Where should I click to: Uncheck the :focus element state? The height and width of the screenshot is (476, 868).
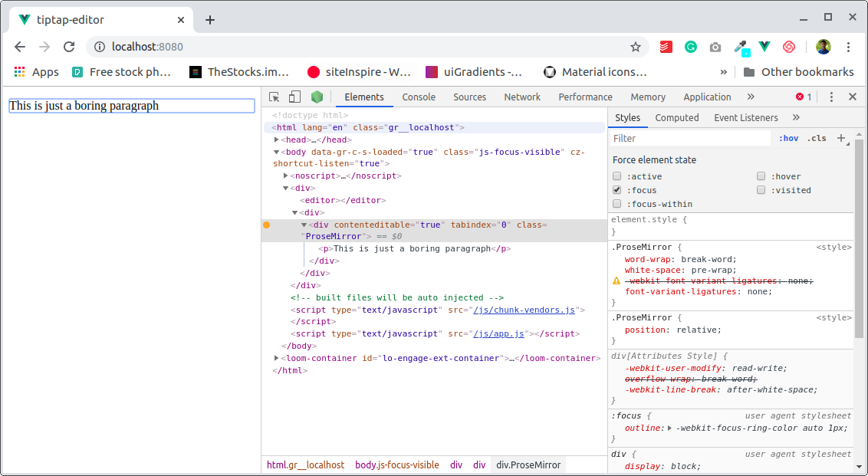[616, 190]
